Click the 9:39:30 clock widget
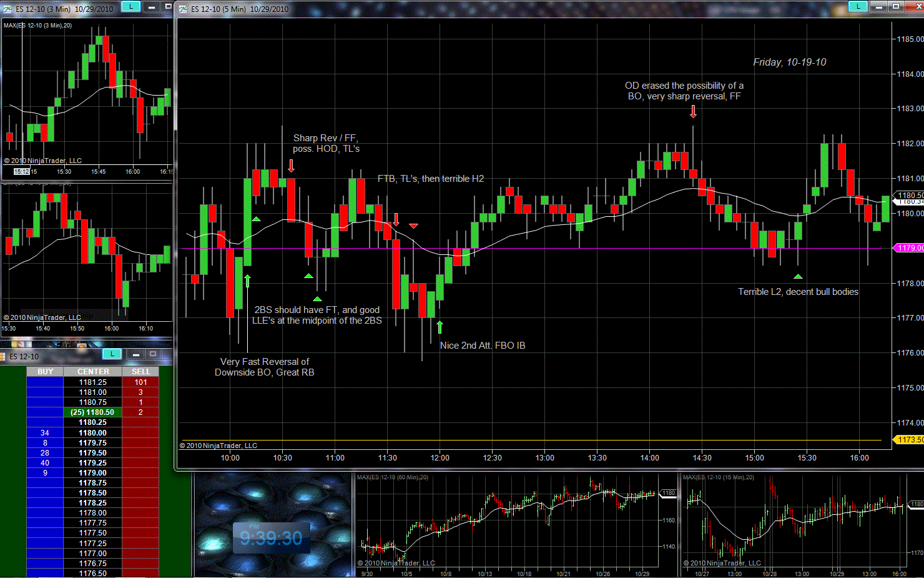Screen dimensions: 924x578 pos(271,538)
